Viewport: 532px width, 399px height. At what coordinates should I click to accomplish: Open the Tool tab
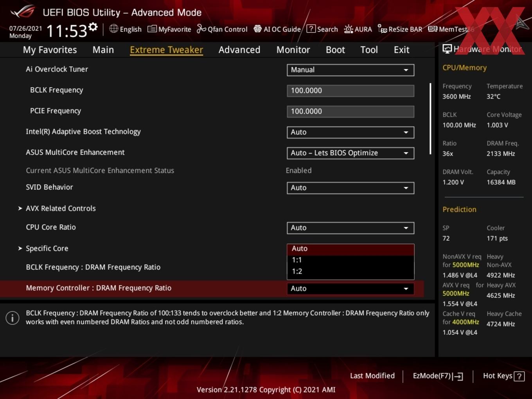point(369,50)
